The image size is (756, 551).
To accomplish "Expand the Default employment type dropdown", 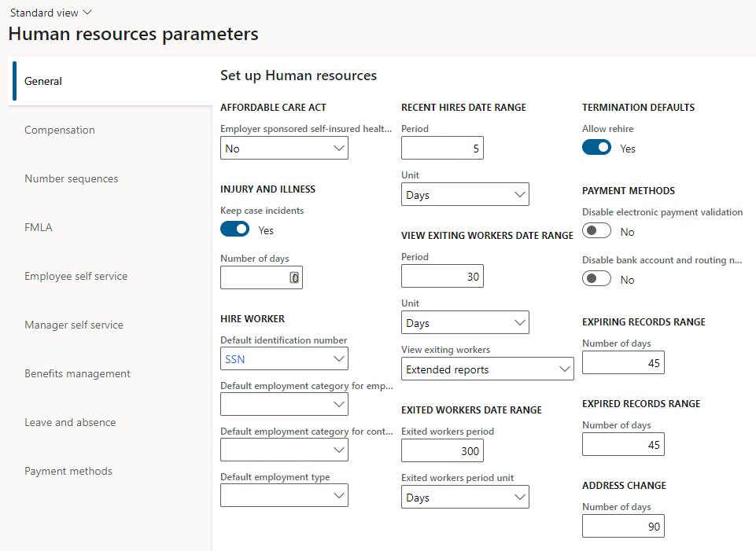I will pos(284,495).
